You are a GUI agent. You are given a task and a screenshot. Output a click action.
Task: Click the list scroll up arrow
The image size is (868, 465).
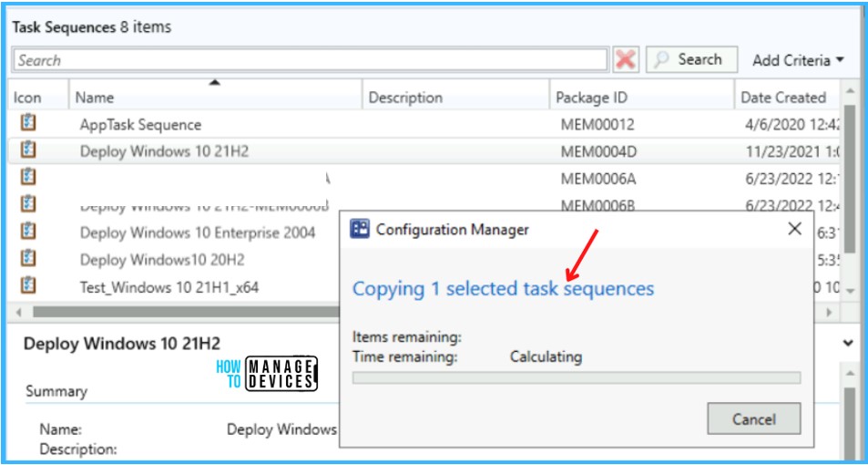[x=849, y=90]
